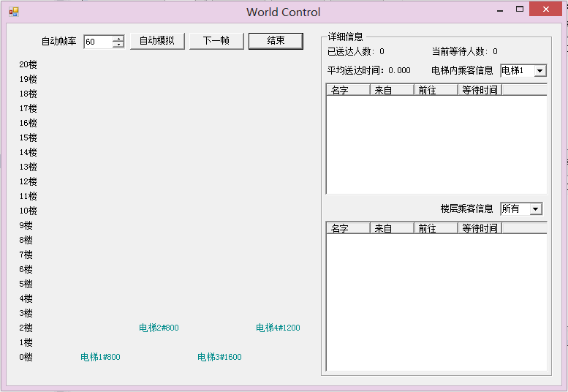Click the 详细信息 group title
Viewport: 568px width, 392px height.
coord(345,37)
